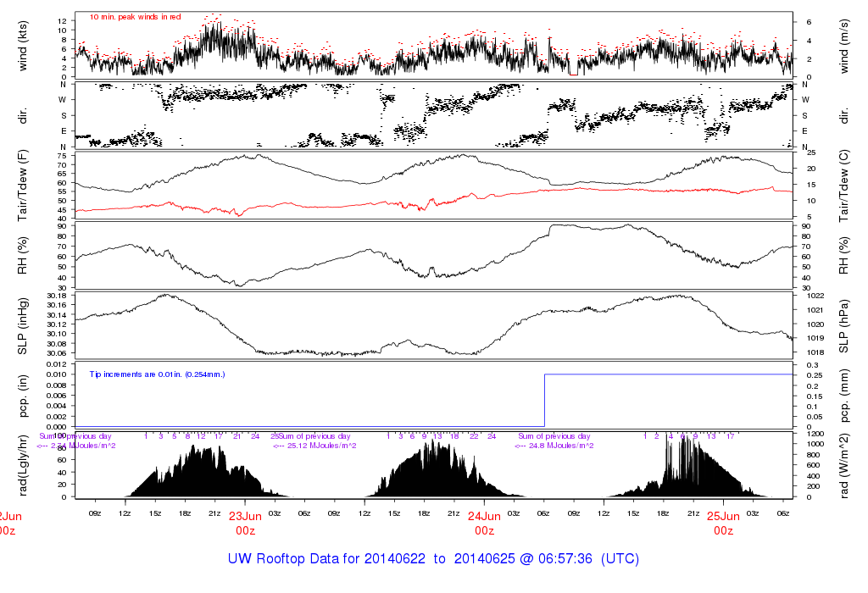Image resolution: width=868 pixels, height=593 pixels.
Task: Click the 'wind (kts)' axis label
Action: coord(22,46)
